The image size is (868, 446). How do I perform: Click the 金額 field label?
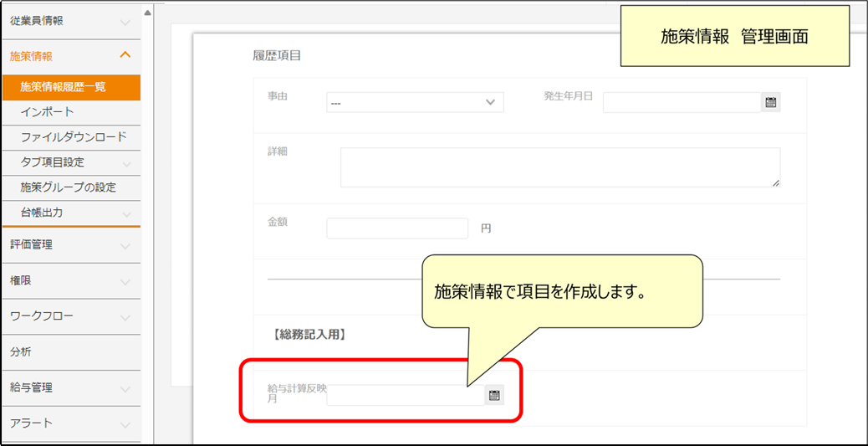tap(276, 222)
